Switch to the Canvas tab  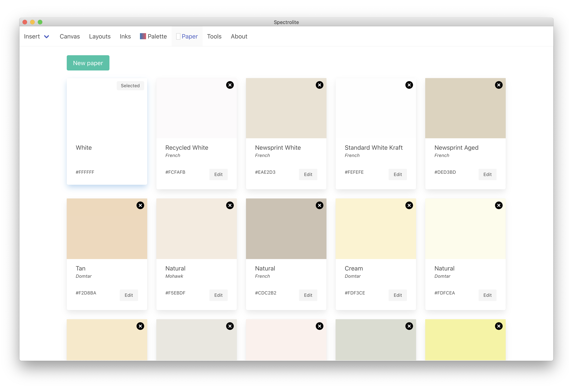(70, 36)
